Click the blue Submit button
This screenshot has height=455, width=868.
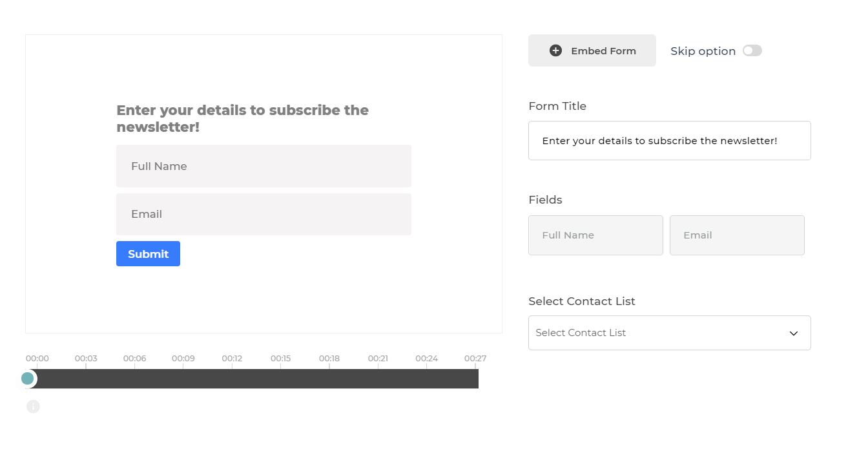coord(148,254)
